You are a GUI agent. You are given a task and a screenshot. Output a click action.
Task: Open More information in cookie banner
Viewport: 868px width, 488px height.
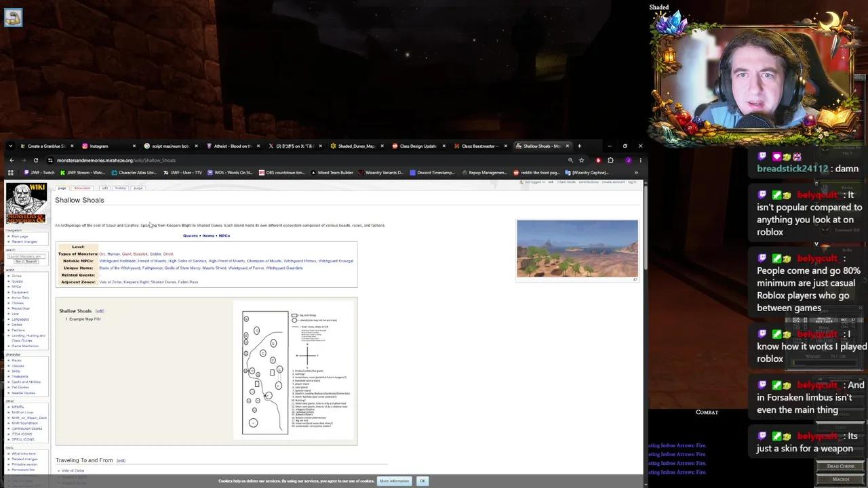395,481
